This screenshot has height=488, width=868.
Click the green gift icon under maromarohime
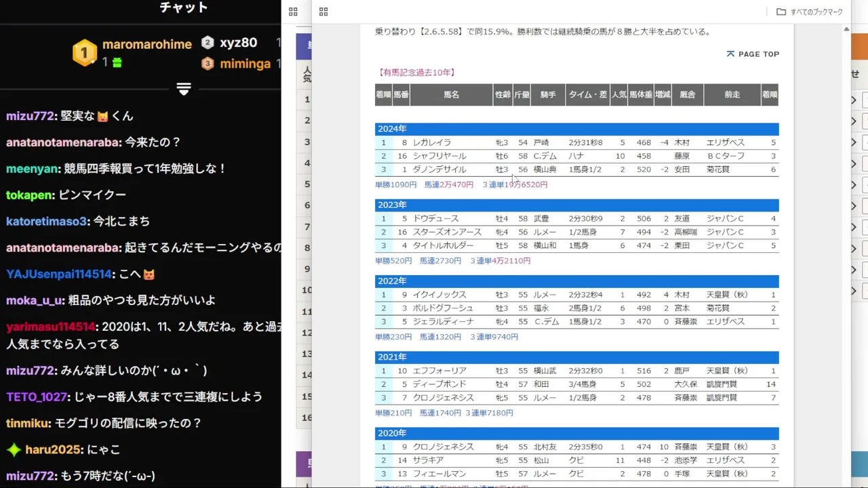(x=117, y=62)
